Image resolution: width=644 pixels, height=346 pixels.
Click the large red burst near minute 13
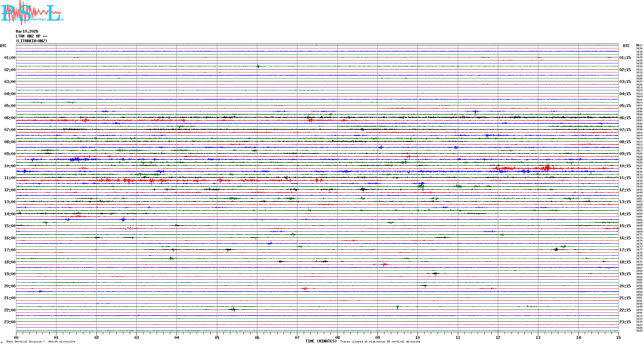547,168
